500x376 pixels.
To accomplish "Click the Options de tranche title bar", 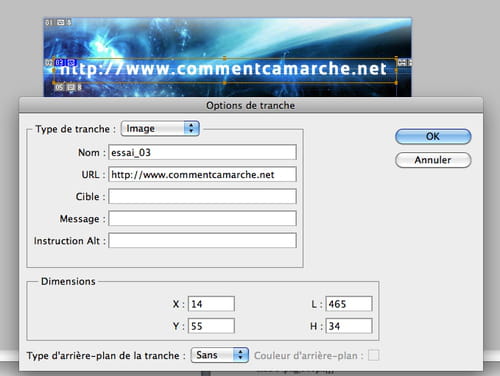I will pos(251,105).
